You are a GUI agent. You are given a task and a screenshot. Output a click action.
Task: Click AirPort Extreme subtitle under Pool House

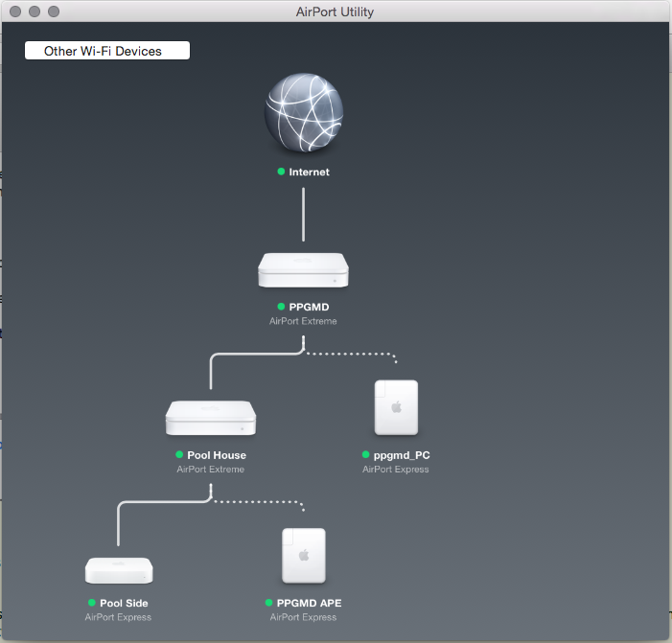point(211,470)
